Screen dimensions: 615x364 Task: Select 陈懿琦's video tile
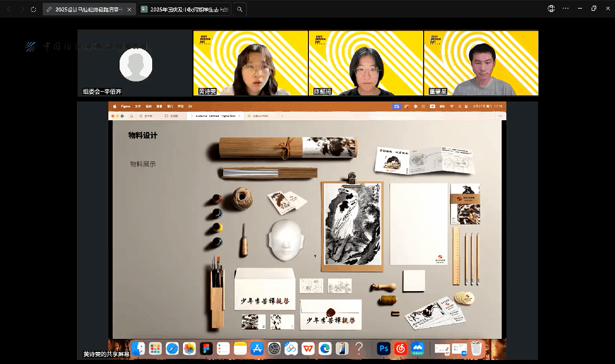click(365, 63)
